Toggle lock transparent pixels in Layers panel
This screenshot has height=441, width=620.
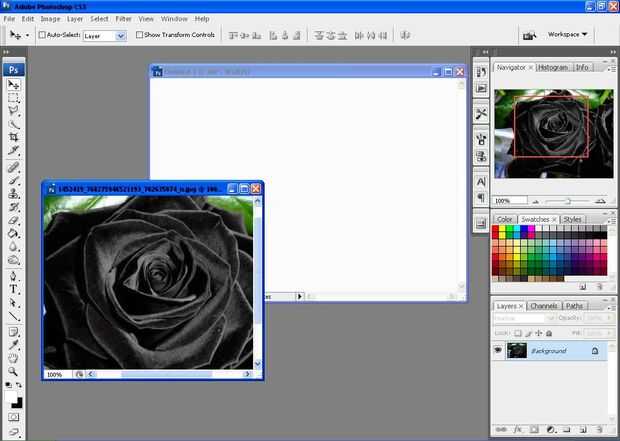point(518,333)
